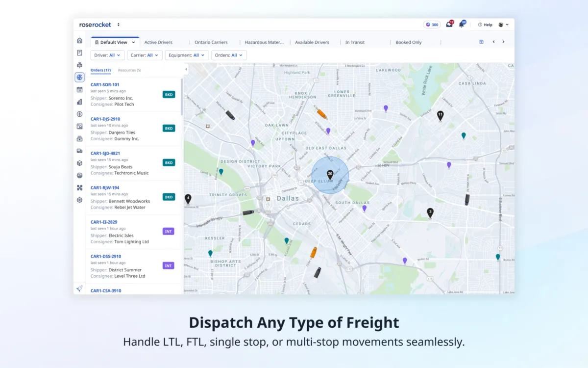
Task: Click the black truck near Oak Lawn
Action: click(x=230, y=115)
